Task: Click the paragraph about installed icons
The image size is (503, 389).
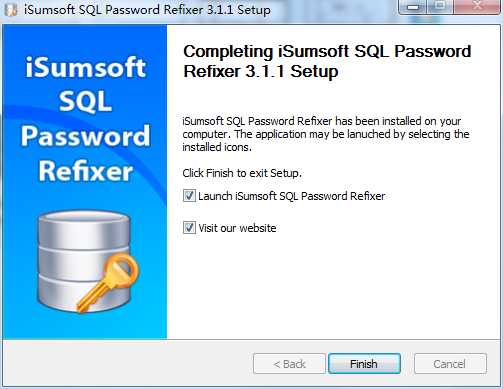Action: click(x=326, y=134)
